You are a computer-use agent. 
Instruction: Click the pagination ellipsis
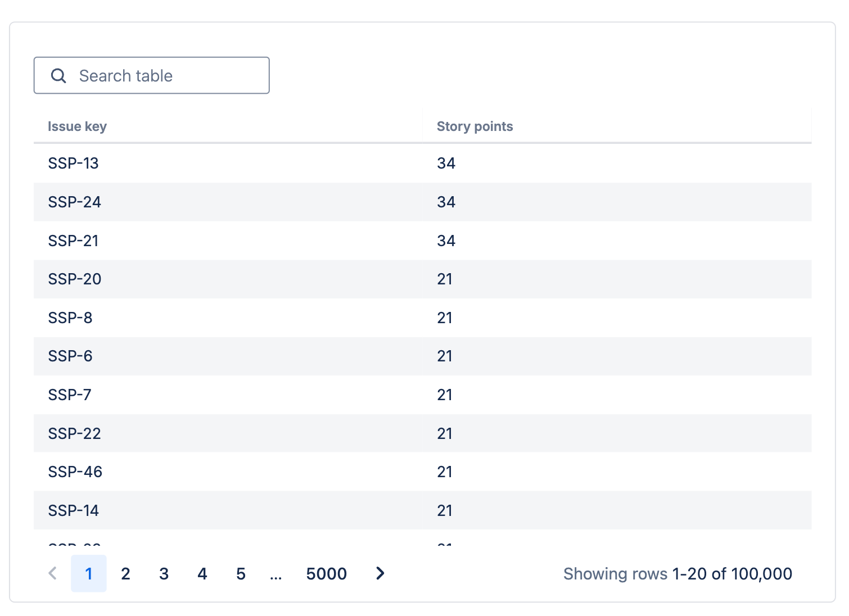[x=276, y=574]
